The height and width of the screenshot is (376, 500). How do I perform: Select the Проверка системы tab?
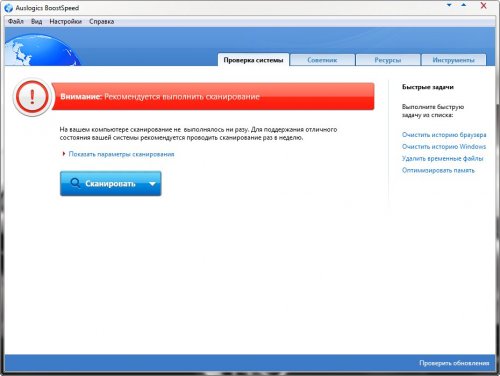(253, 60)
